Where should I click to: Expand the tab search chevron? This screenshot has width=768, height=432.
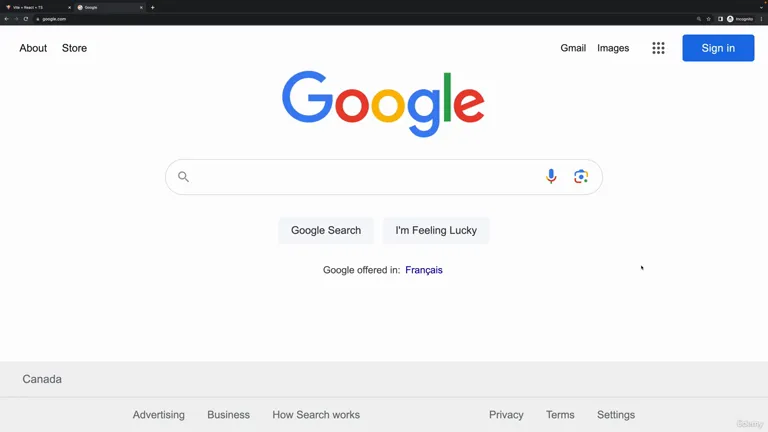coord(761,7)
